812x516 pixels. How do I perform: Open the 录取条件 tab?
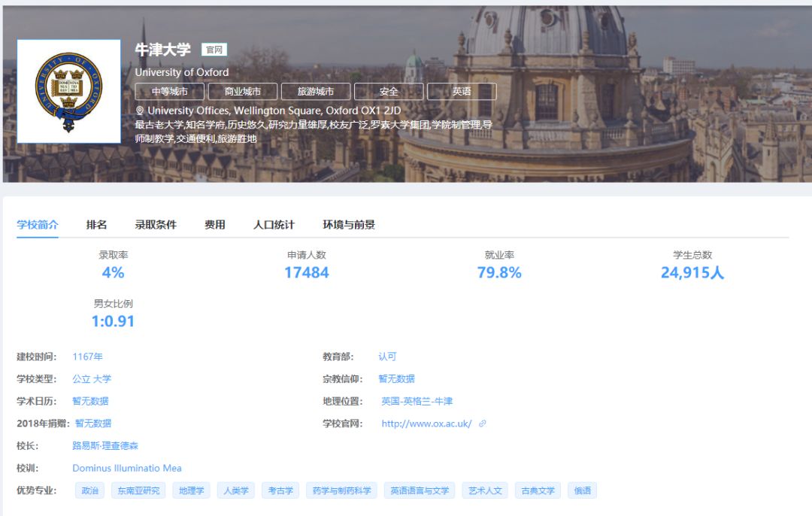click(156, 225)
